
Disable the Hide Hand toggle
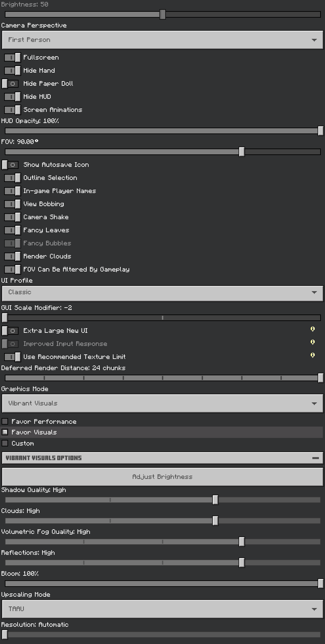point(12,70)
